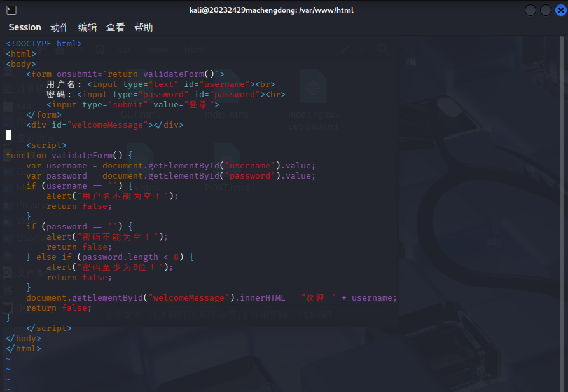Click the white vim cursor block
Screen dimensions: 568x392
[8, 135]
